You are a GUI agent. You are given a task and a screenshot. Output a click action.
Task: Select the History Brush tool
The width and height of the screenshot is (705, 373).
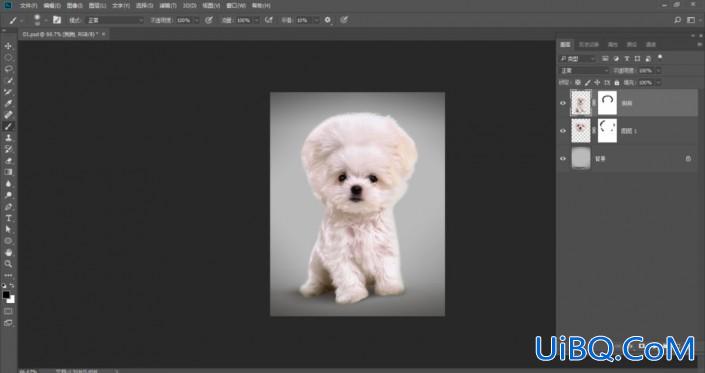coord(8,149)
